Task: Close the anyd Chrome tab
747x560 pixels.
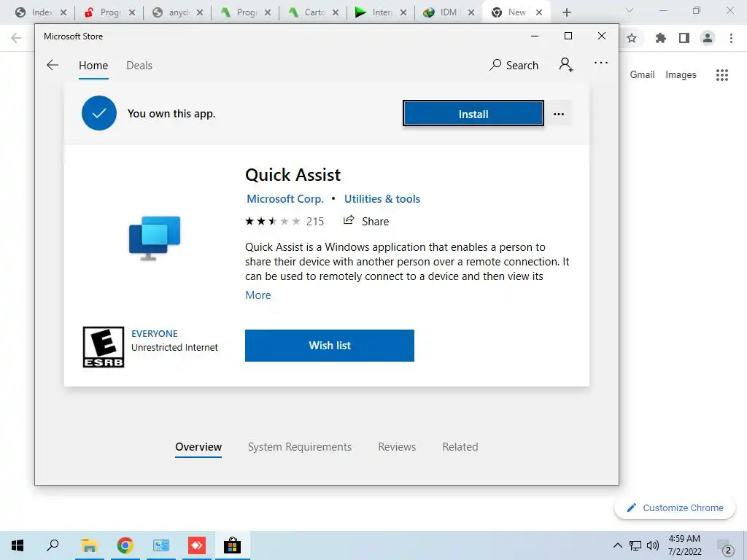Action: tap(200, 12)
